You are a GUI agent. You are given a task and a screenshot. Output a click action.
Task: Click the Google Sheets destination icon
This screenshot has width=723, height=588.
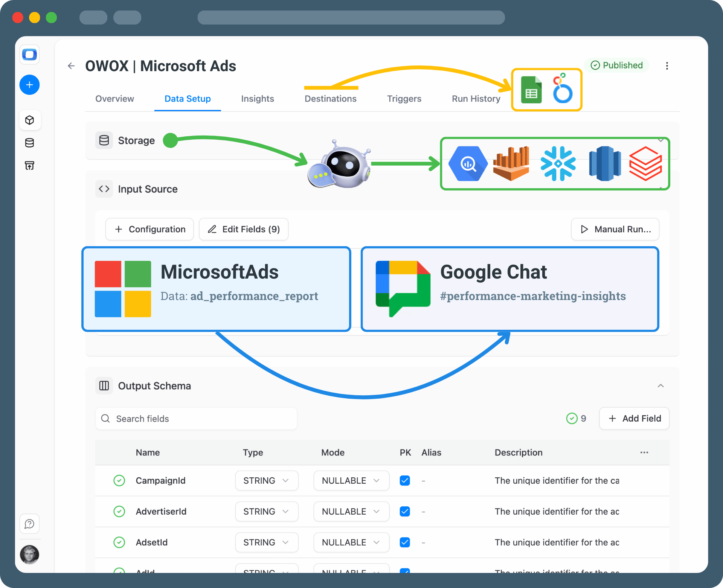[x=531, y=90]
